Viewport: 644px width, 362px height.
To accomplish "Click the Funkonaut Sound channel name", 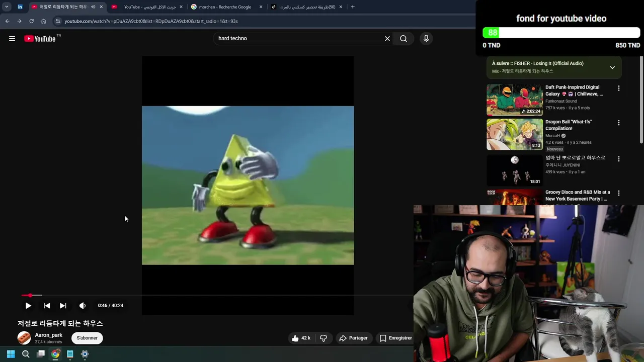I will click(561, 101).
